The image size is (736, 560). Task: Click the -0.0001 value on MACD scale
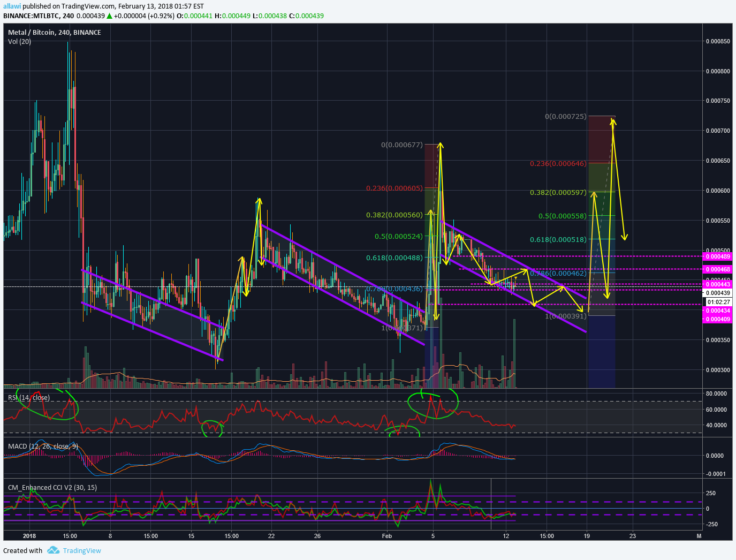(x=716, y=474)
